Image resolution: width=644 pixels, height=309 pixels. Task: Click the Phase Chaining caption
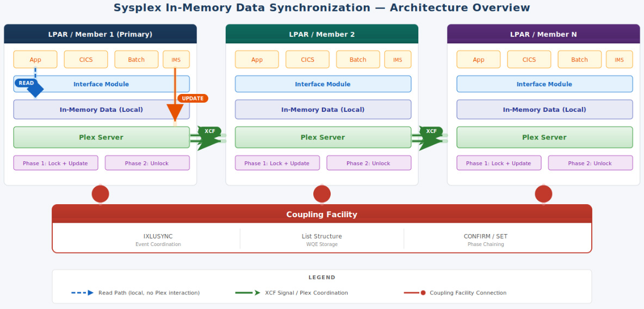click(x=486, y=244)
